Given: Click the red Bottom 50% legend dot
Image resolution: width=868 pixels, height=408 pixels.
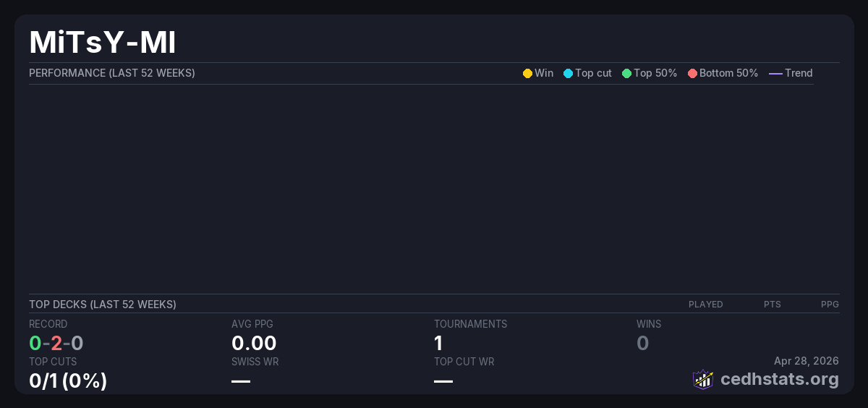Looking at the screenshot, I should 692,73.
